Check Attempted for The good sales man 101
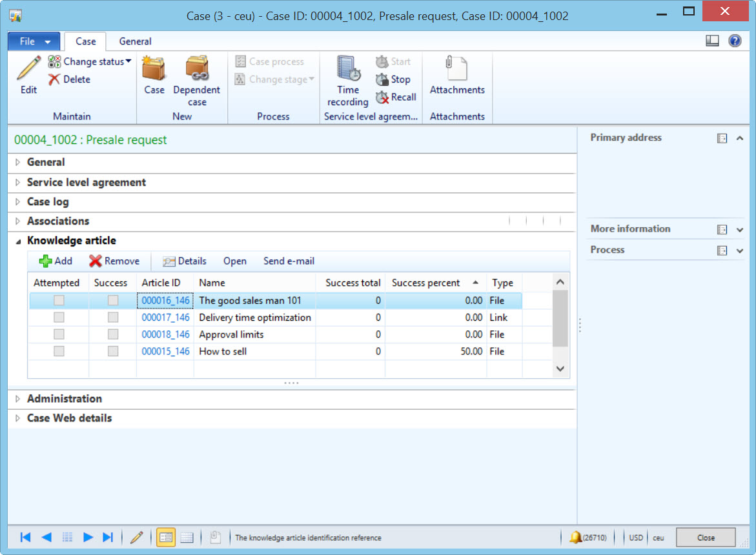Viewport: 756px width, 555px height. 59,300
